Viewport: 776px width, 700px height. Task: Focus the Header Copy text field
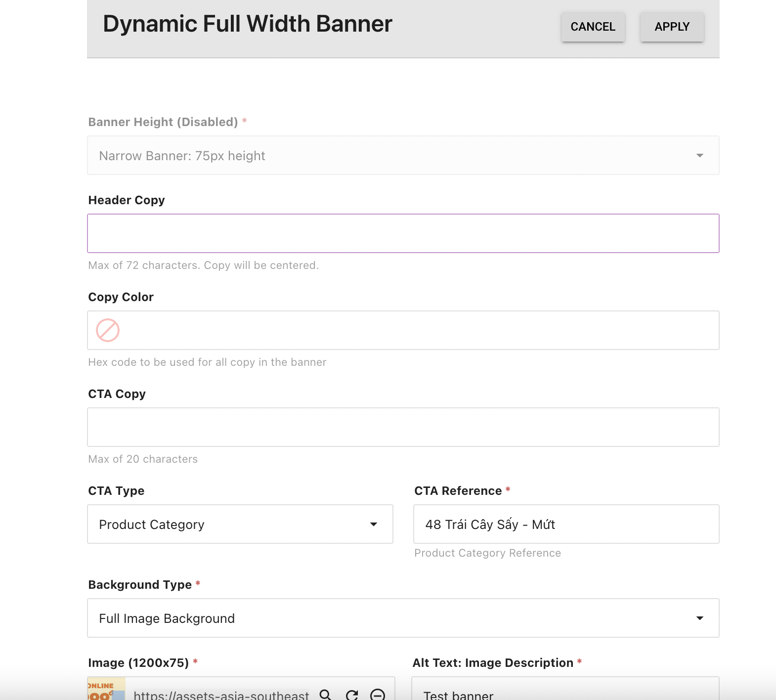click(403, 233)
